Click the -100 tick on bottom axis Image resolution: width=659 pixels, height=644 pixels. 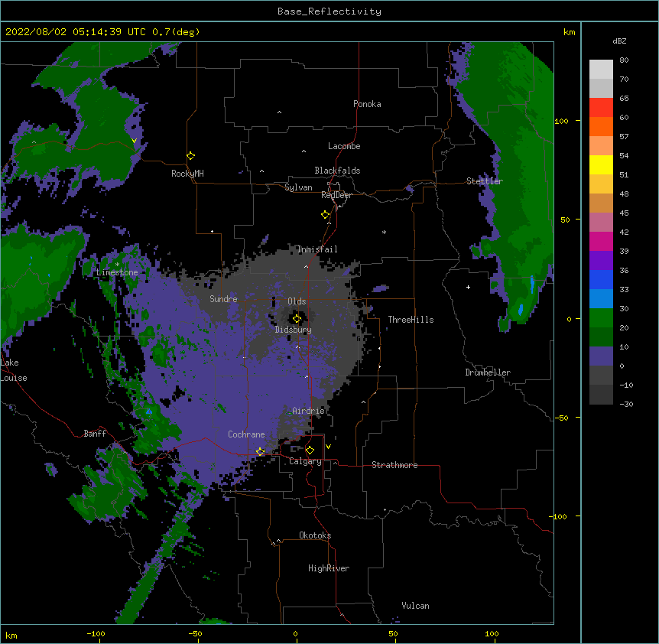tap(96, 633)
